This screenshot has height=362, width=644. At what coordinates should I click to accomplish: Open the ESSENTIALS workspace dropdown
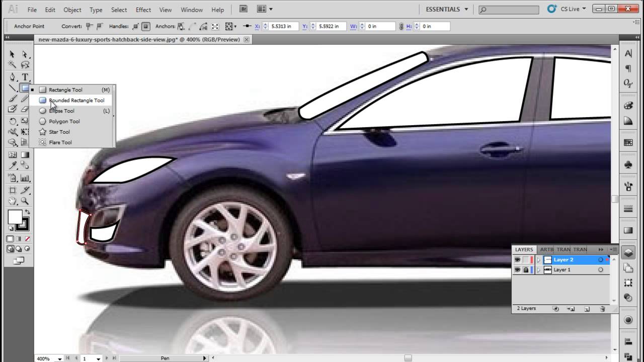445,9
